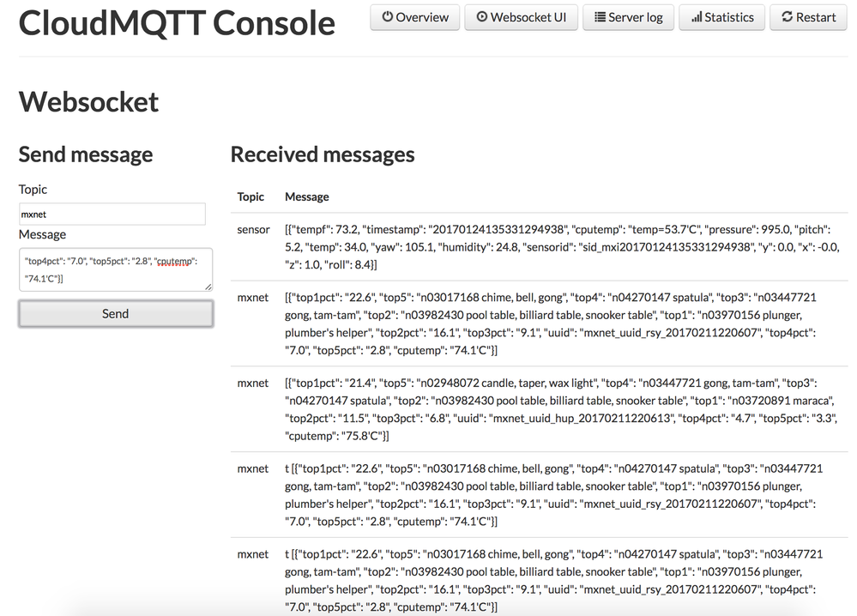Switch to the Websocket UI view
This screenshot has width=857, height=616.
click(x=521, y=16)
